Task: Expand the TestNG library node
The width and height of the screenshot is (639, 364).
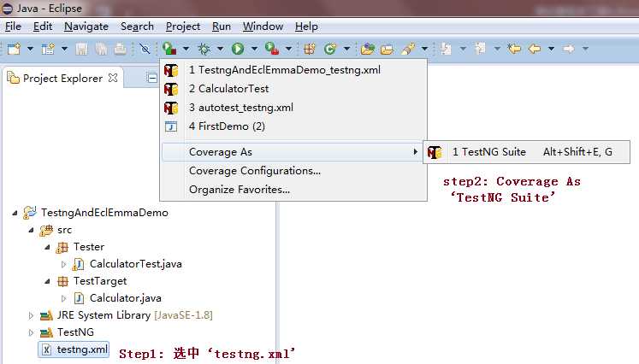Action: pos(32,332)
